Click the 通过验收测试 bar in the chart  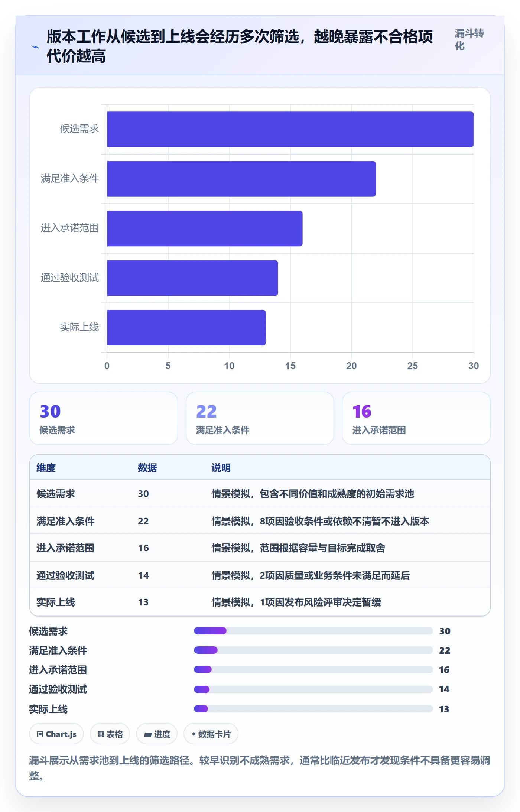(192, 278)
